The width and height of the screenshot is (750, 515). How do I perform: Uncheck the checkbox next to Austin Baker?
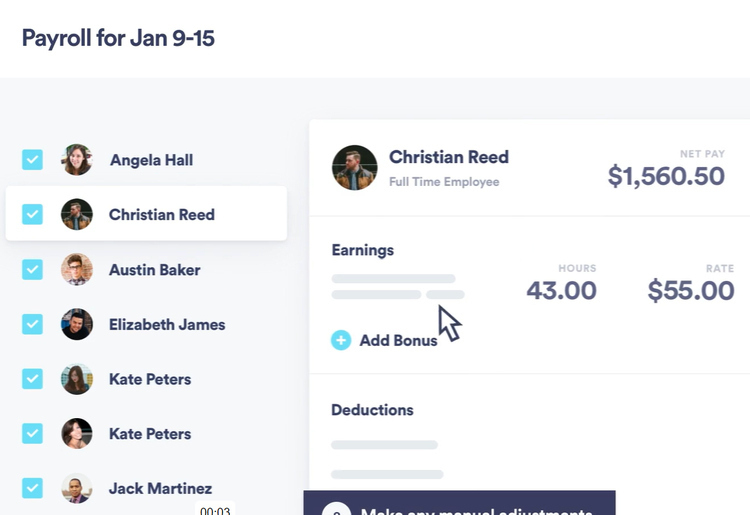pos(33,270)
